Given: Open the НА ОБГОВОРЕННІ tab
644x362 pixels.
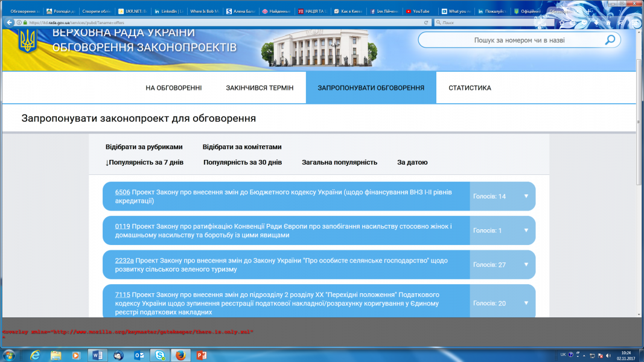Looking at the screenshot, I should coord(174,88).
